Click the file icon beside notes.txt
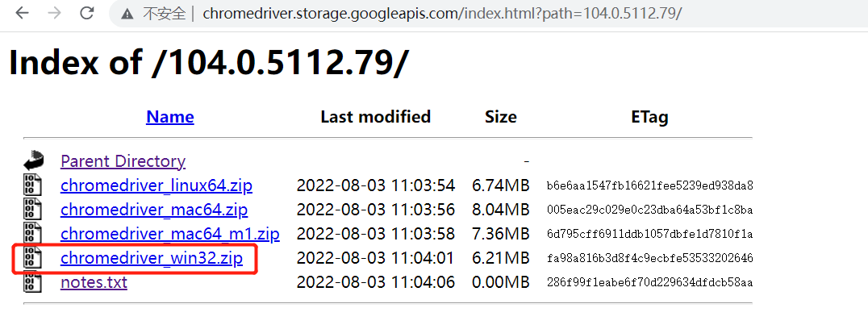 tap(32, 282)
